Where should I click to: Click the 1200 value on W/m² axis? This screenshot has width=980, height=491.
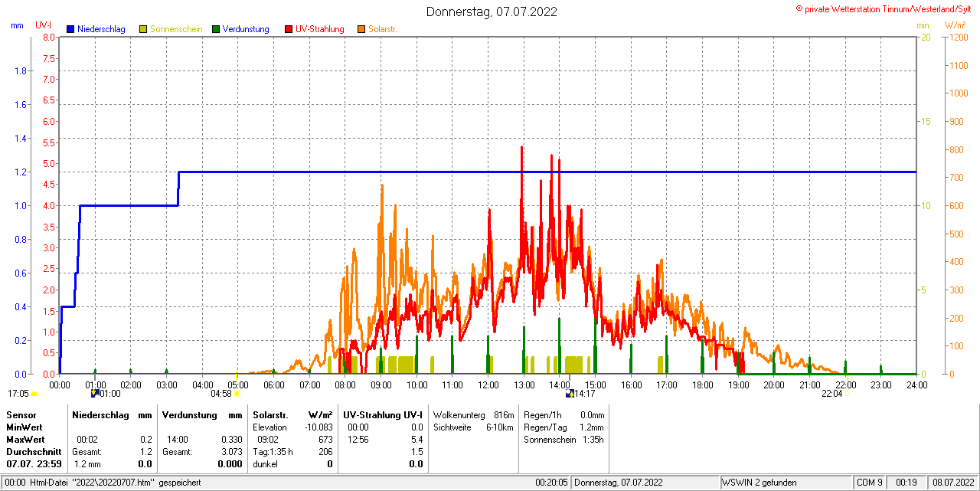[x=957, y=37]
